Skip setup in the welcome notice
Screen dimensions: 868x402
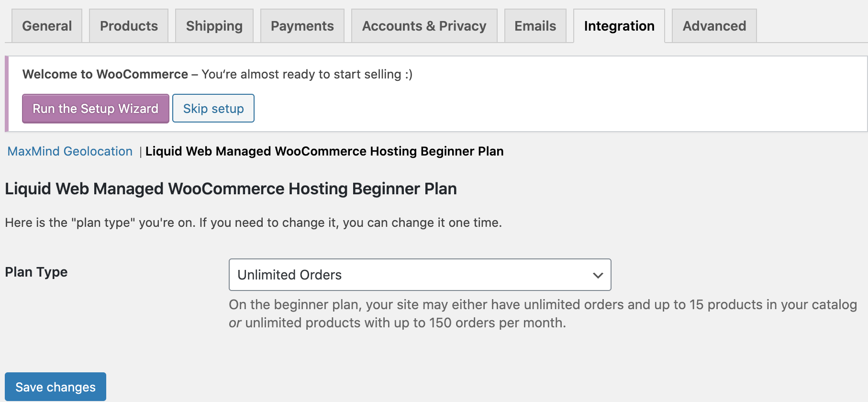coord(213,109)
